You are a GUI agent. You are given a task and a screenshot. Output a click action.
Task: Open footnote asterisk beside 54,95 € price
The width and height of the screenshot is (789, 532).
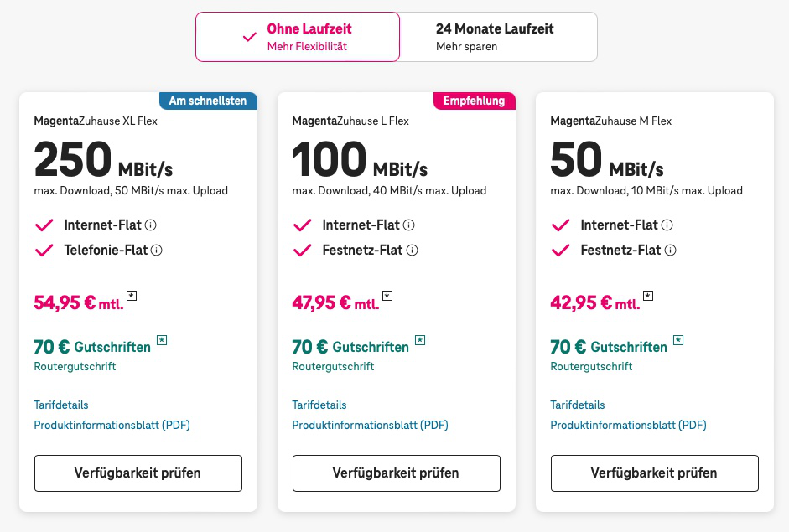click(132, 296)
